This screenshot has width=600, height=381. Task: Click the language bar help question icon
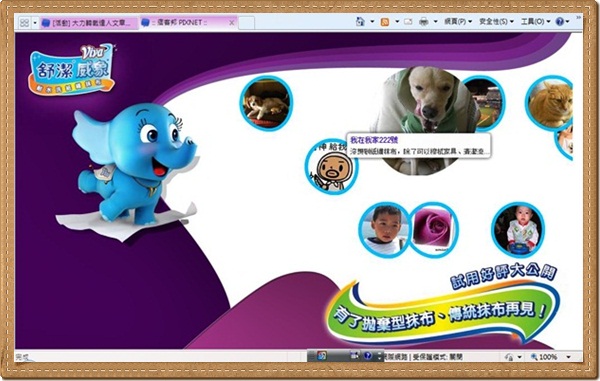click(x=368, y=356)
